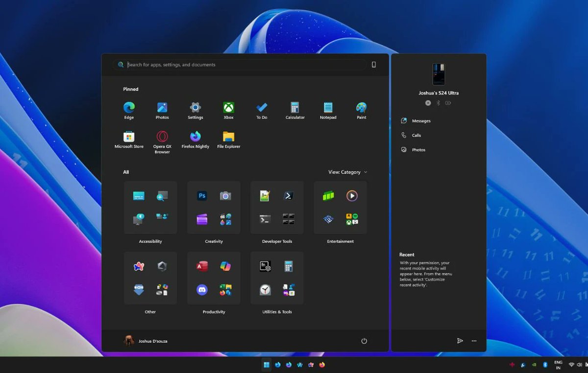Expand more apps in Utilities & Tools
This screenshot has height=373, width=588.
click(289, 290)
